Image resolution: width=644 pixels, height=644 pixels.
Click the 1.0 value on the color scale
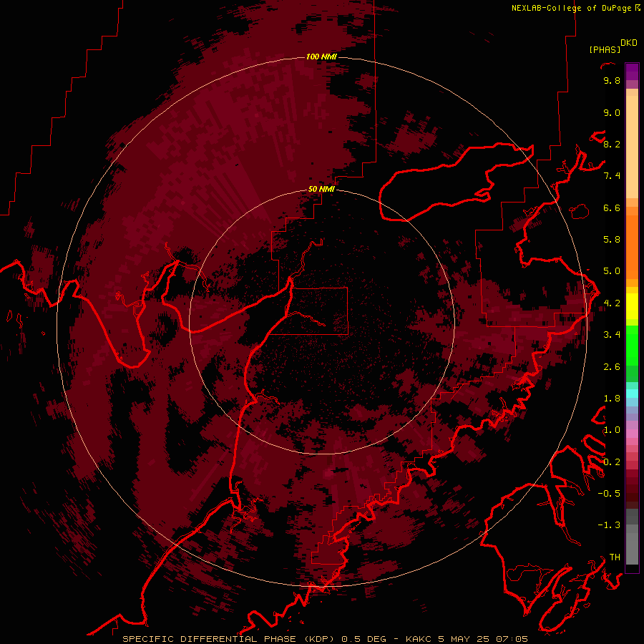pos(612,430)
